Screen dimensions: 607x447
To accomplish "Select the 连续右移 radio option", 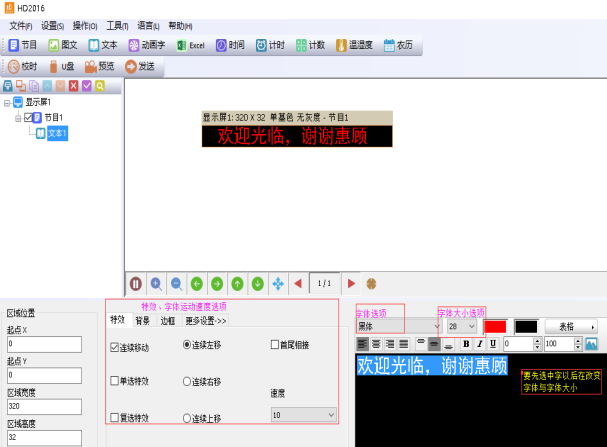I will coord(187,381).
